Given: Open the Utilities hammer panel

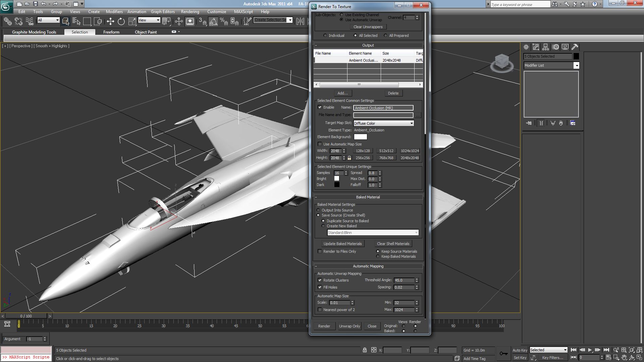Looking at the screenshot, I should tap(575, 47).
